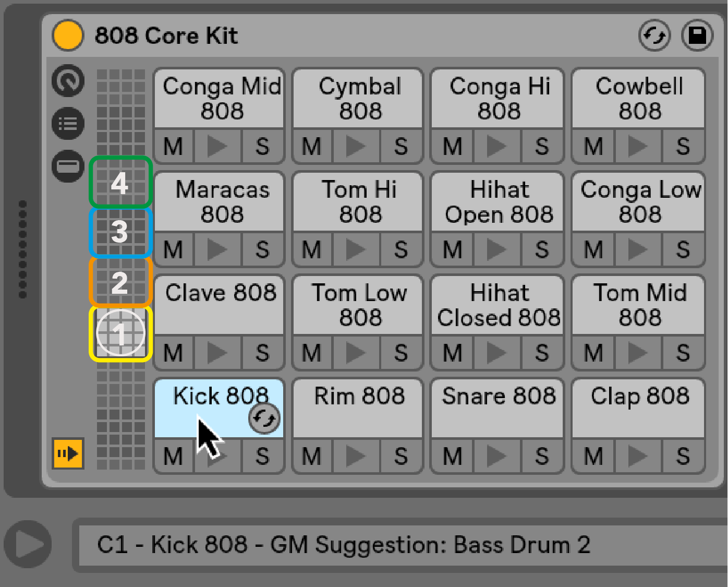Solo the Clap 808 pad
The image size is (728, 587).
pos(684,456)
